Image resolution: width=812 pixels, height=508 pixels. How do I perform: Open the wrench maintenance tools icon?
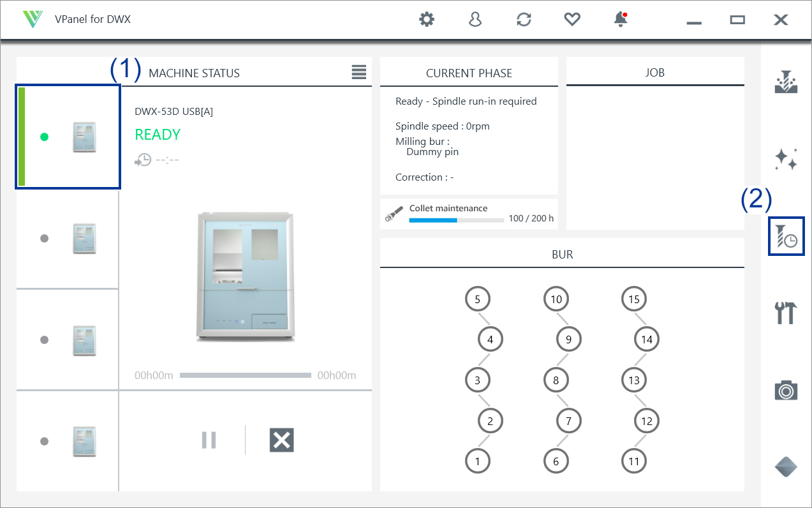786,313
